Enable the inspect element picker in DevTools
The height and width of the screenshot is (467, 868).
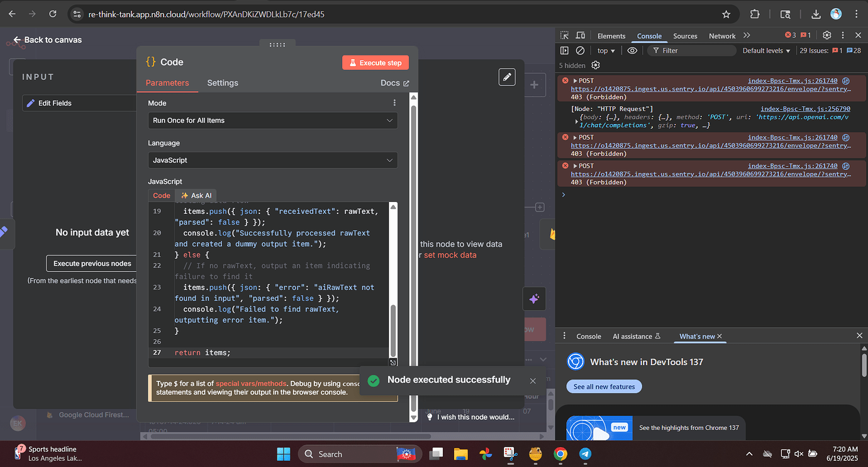coord(564,35)
